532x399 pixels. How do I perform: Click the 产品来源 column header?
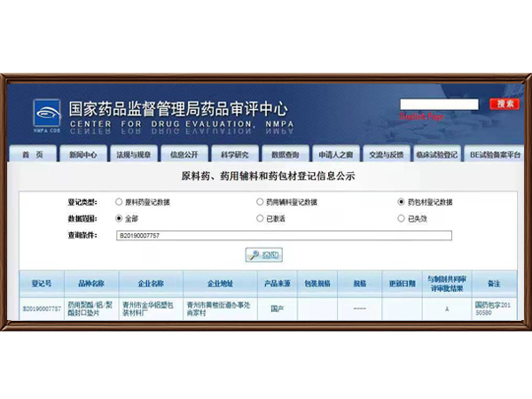[x=278, y=284]
